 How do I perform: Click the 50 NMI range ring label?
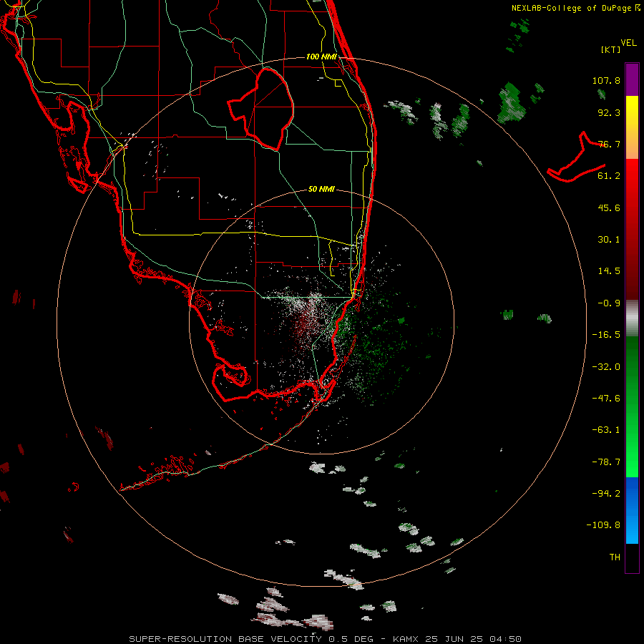pyautogui.click(x=321, y=189)
